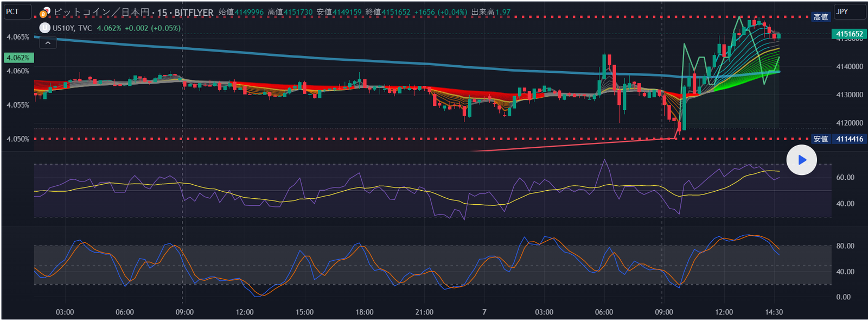Click the US10Y round 'U' icon

point(45,28)
